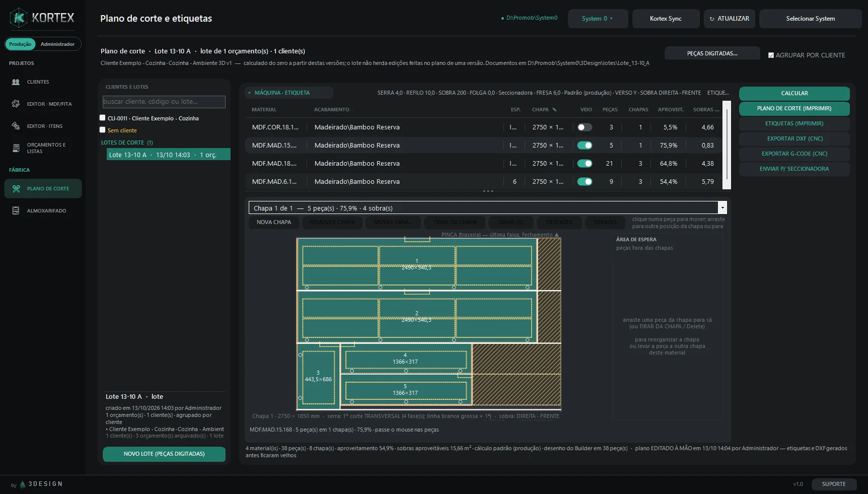
Task: Open Orçamentos e Listas icon
Action: click(x=16, y=148)
